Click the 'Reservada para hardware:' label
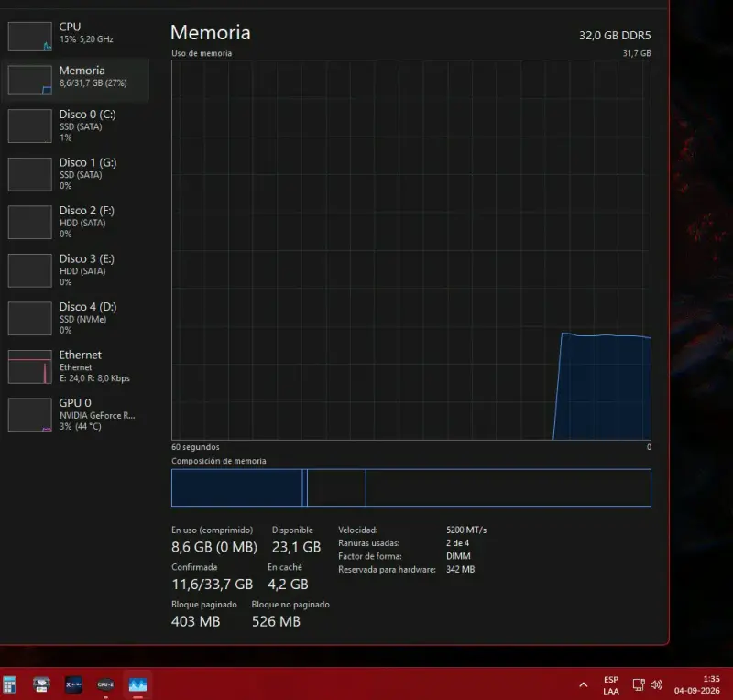Screen dimensions: 733x700 (387, 570)
